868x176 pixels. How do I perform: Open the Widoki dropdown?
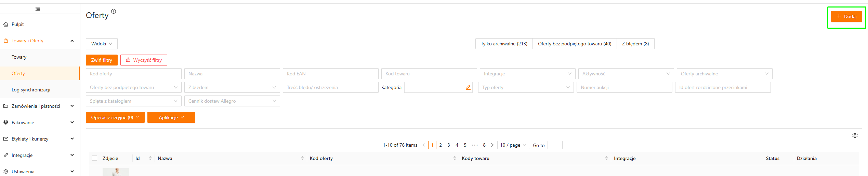click(x=102, y=44)
